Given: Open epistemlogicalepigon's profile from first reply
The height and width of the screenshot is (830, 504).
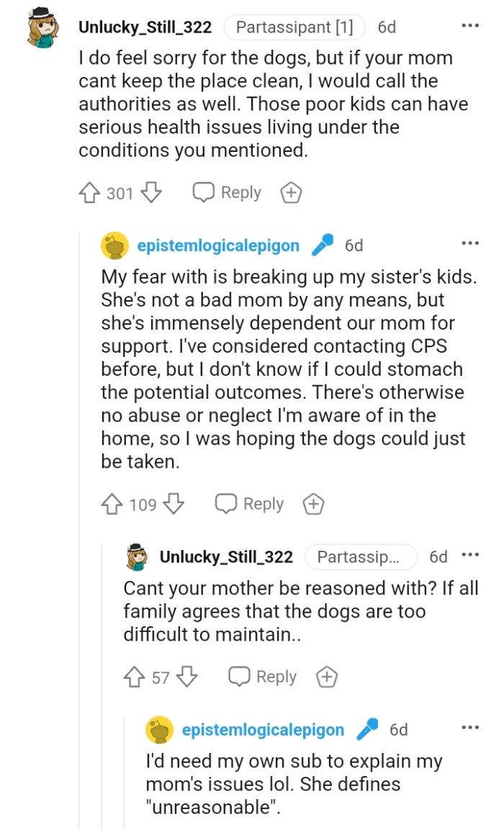Looking at the screenshot, I should (218, 245).
